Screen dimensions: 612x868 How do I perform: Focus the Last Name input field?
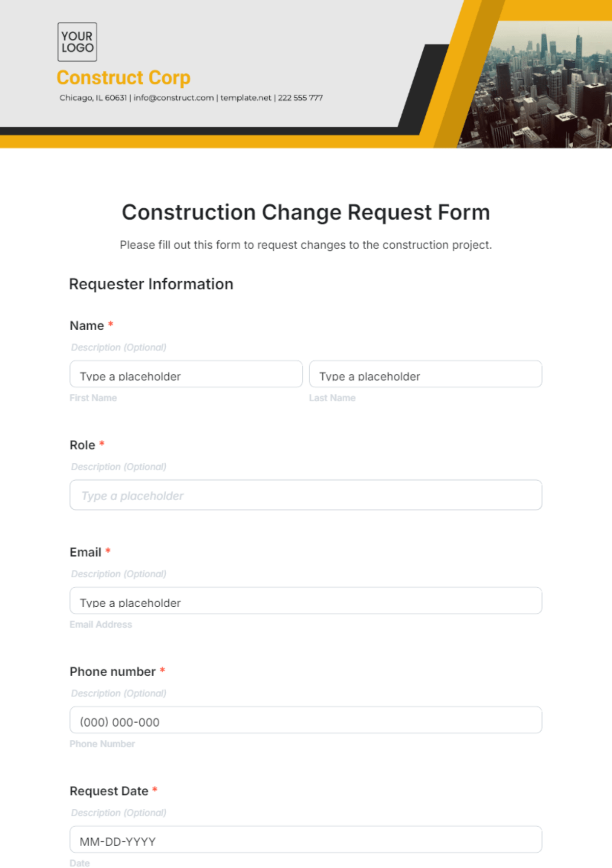[425, 375]
